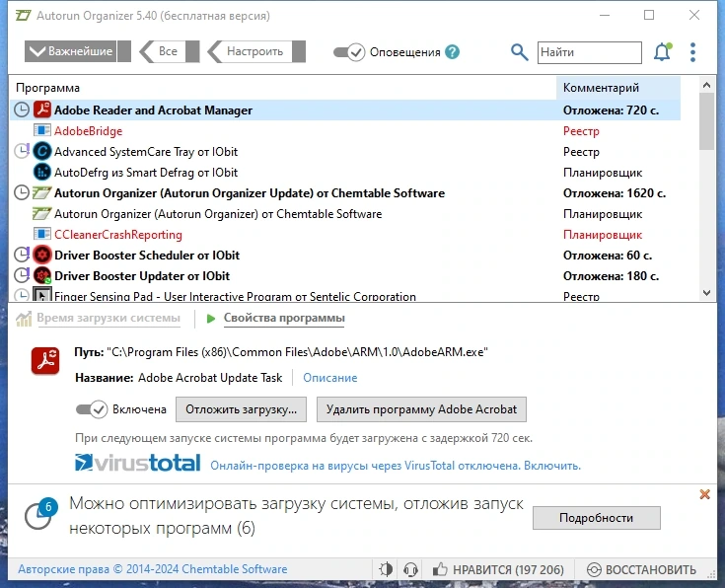The height and width of the screenshot is (588, 725).
Task: Select AutoDefrg из Smart Defrag row
Action: pos(345,173)
